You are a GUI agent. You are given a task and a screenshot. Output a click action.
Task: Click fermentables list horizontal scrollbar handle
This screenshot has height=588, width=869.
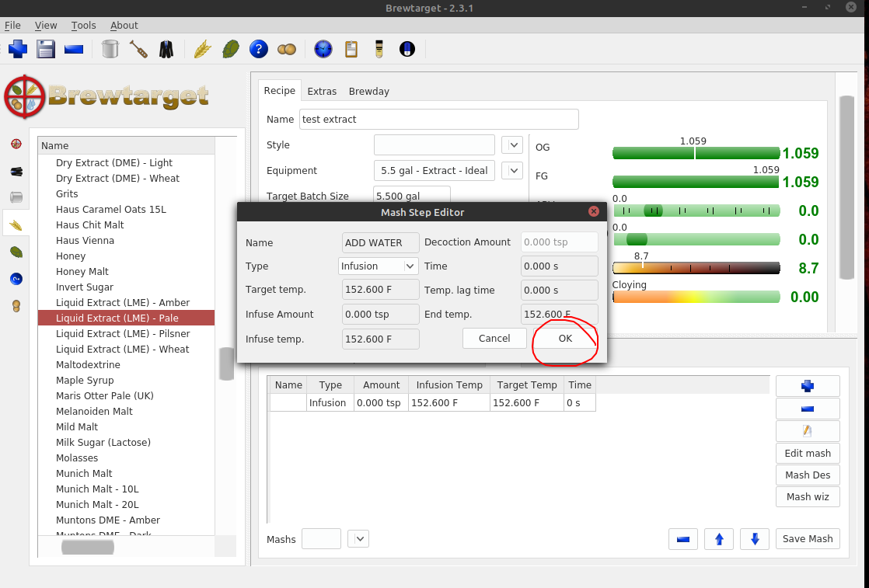click(88, 547)
